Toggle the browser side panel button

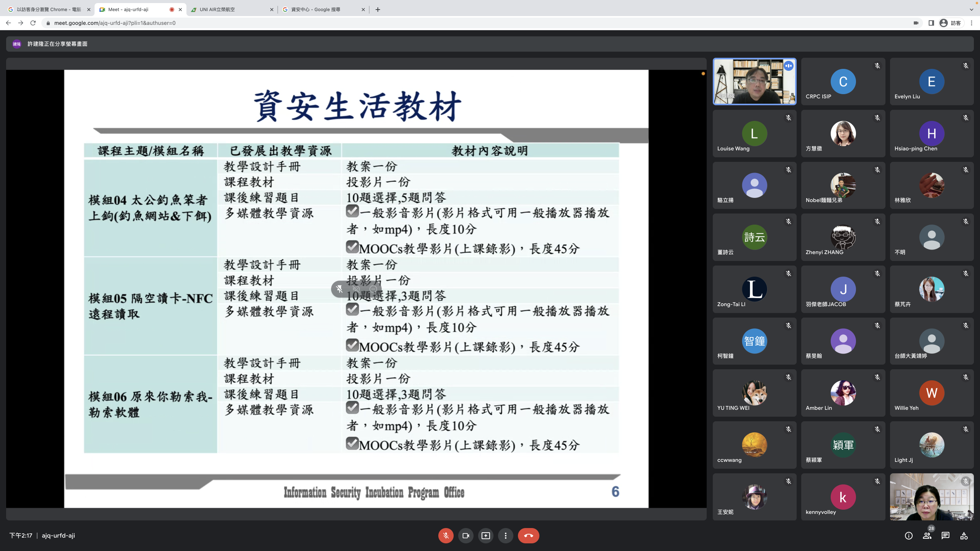(931, 23)
